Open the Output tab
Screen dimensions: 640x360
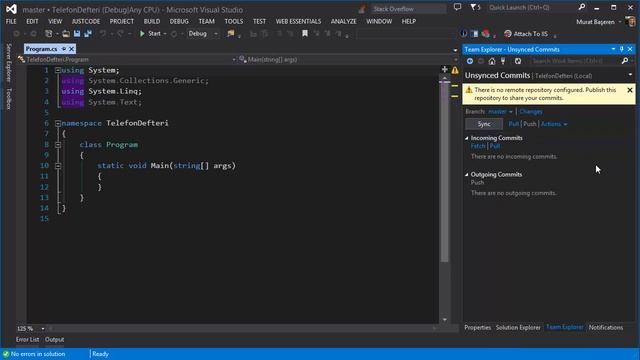(x=54, y=340)
